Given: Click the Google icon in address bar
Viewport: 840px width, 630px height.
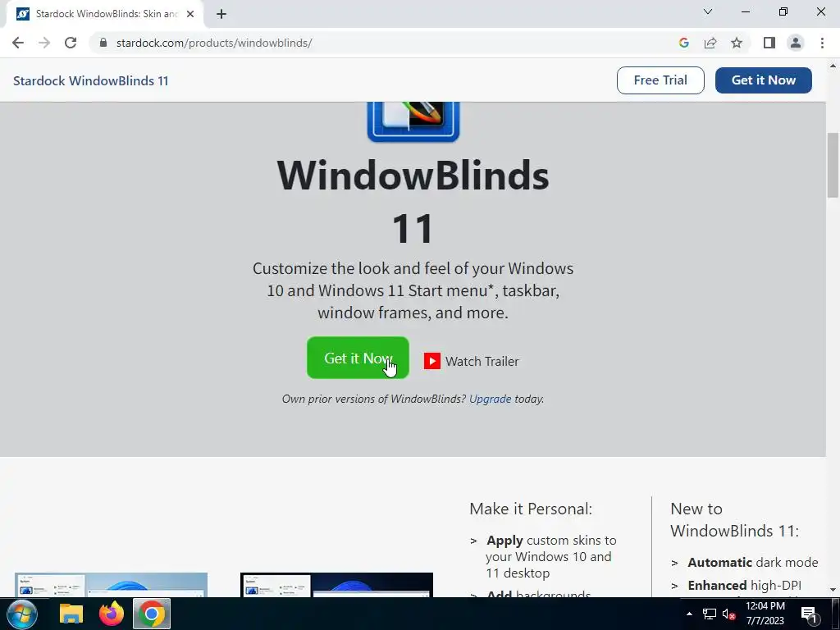Looking at the screenshot, I should point(683,43).
